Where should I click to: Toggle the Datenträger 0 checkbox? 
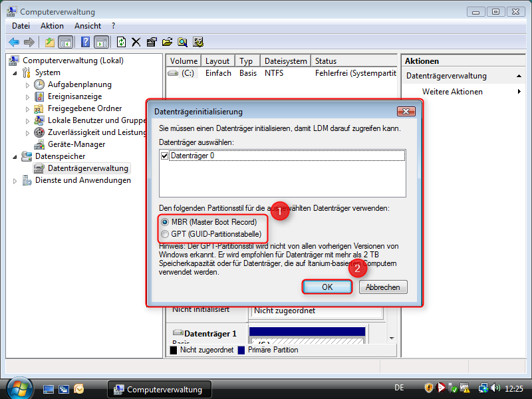click(164, 156)
